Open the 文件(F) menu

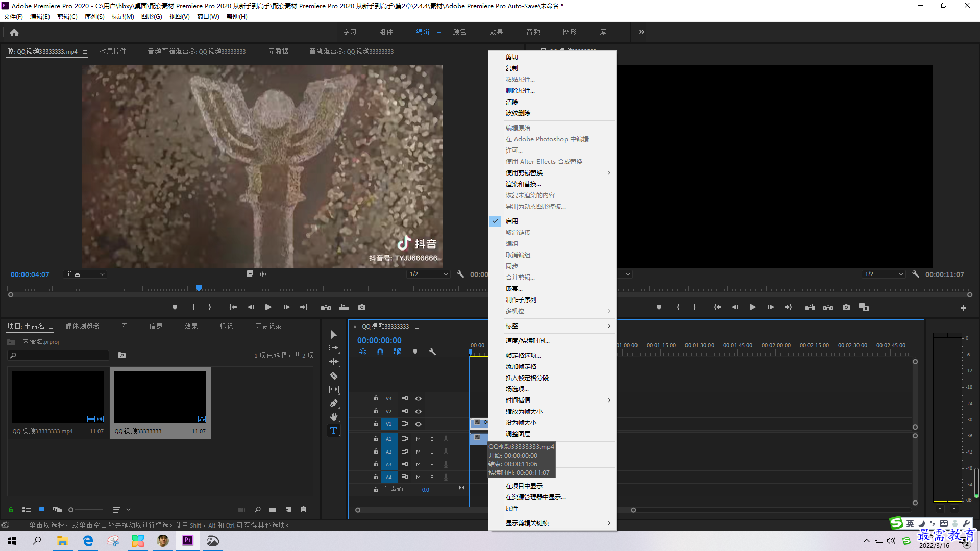point(13,16)
